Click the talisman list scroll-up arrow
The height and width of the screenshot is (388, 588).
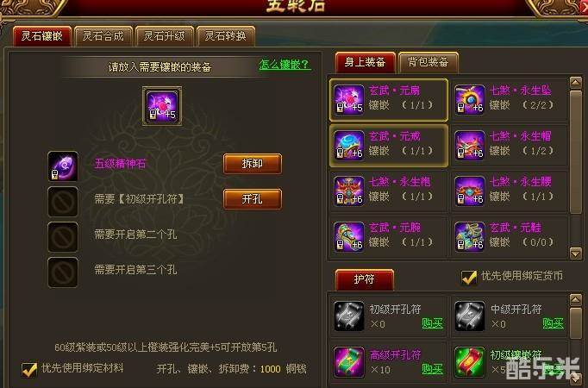(576, 299)
